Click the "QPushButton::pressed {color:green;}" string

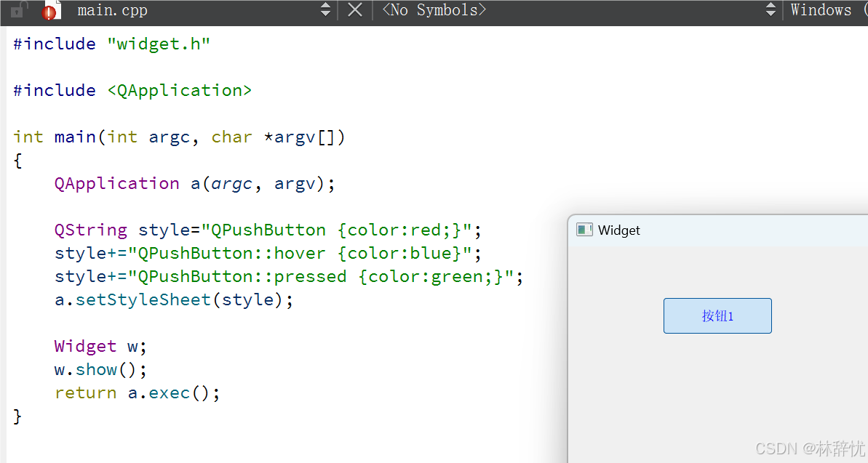pyautogui.click(x=321, y=277)
